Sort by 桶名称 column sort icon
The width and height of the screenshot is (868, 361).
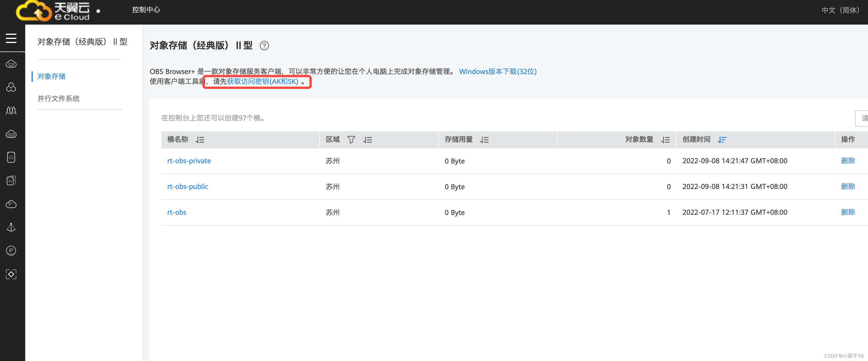click(x=200, y=140)
